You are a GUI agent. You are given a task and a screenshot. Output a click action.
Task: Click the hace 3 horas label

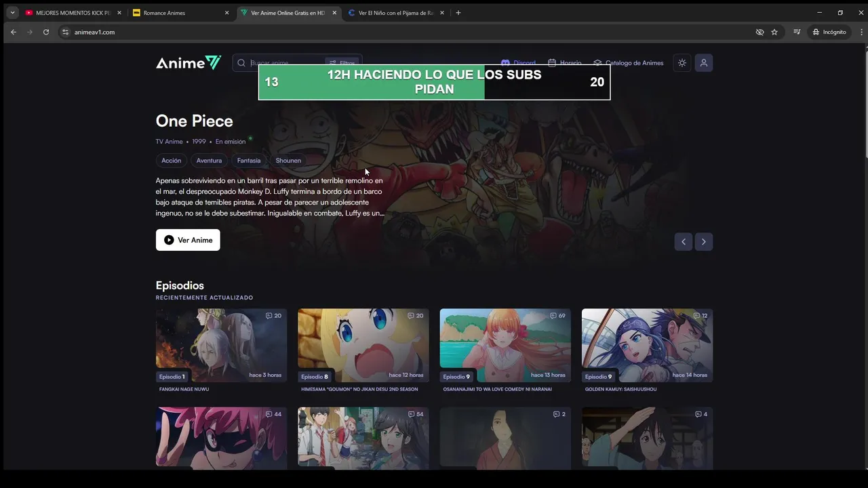265,375
